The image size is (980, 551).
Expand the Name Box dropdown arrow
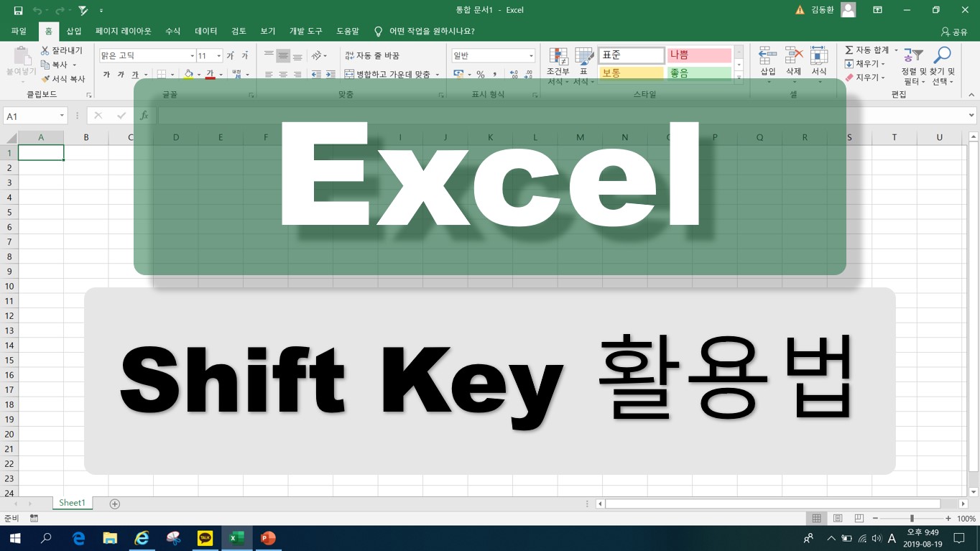point(62,116)
